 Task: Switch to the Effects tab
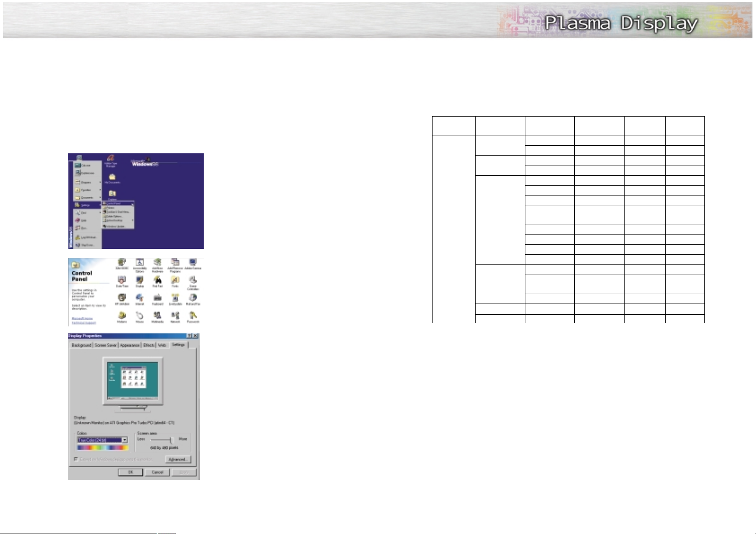click(x=149, y=345)
